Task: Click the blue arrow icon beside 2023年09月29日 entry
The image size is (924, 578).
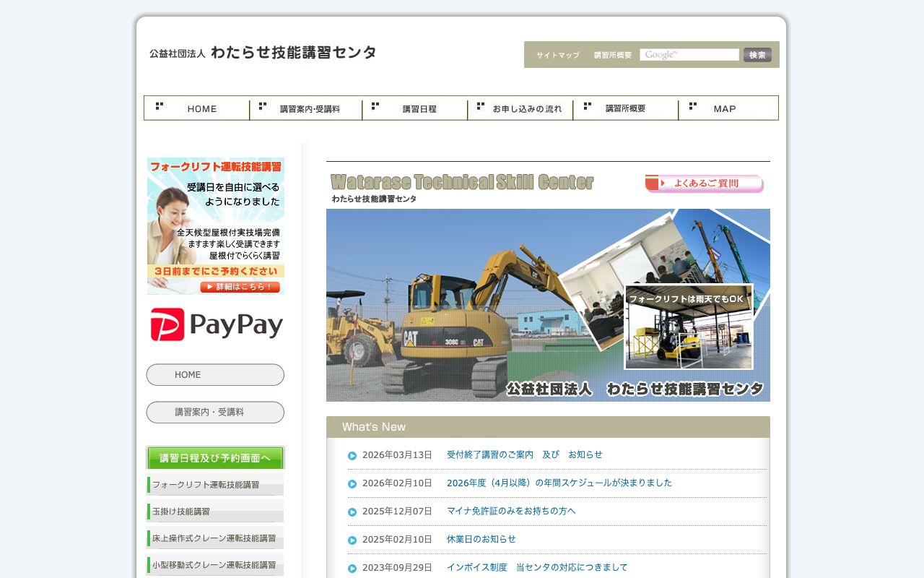Action: coord(352,568)
